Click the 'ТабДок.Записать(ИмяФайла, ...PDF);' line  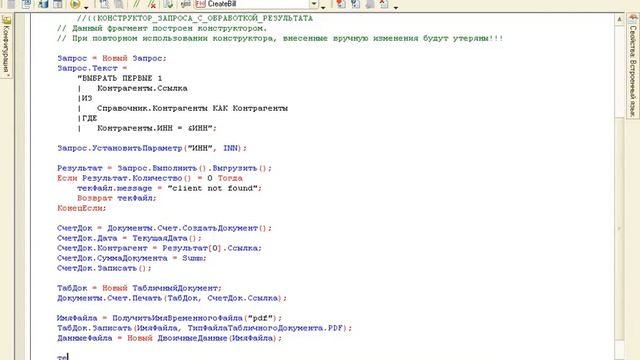[204, 328]
